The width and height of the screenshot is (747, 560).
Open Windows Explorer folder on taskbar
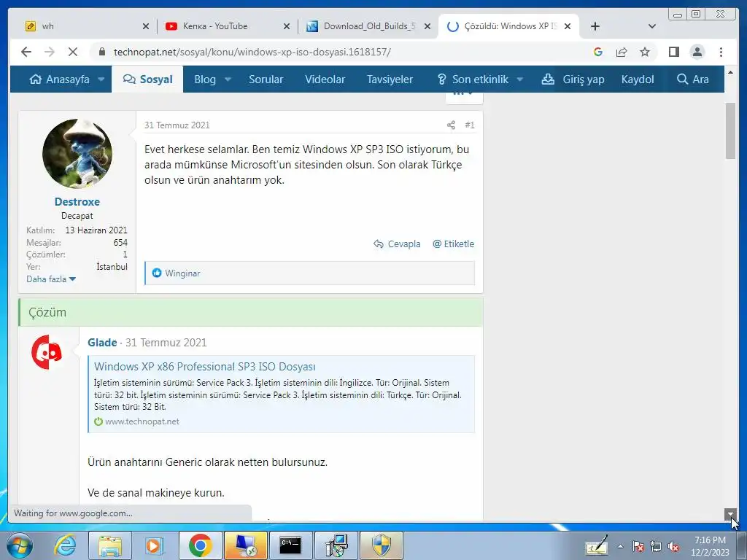point(110,545)
